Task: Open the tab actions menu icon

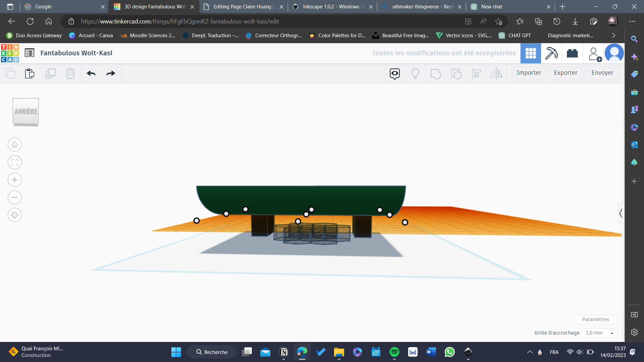Action: coord(10,7)
